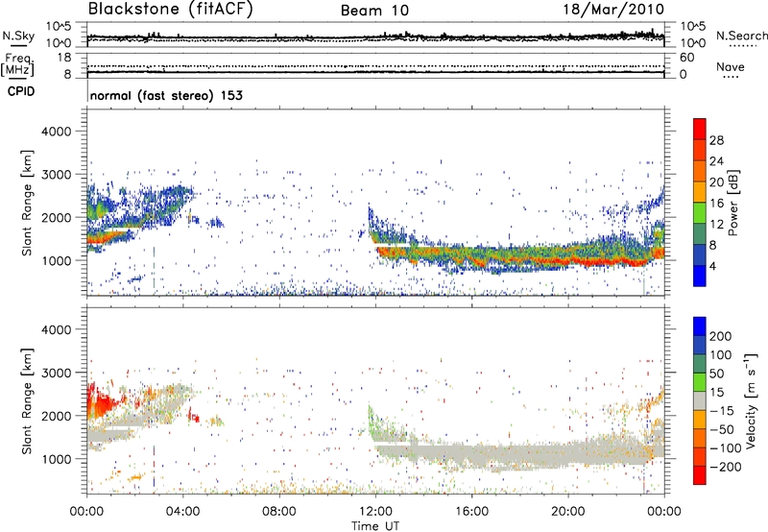Viewport: 768px width, 532px height.
Task: Click the date '18/Mar/2010'
Action: [x=613, y=10]
